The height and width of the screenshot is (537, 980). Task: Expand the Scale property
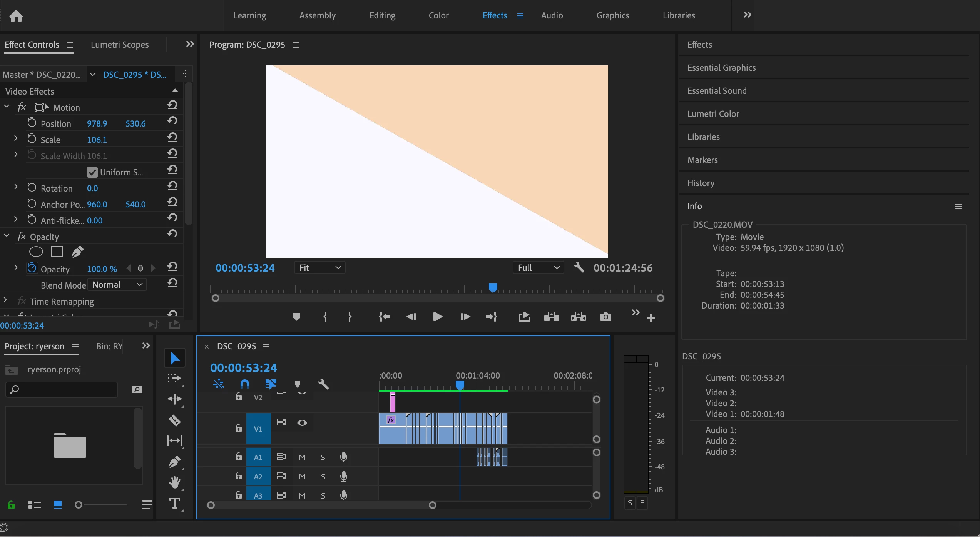point(16,139)
